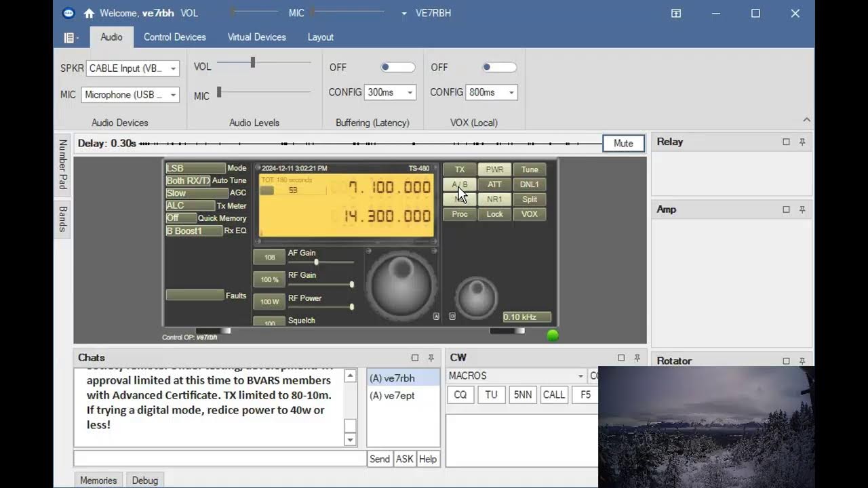The height and width of the screenshot is (488, 868).
Task: Open the application menu icon left of Audio
Action: pos(71,38)
